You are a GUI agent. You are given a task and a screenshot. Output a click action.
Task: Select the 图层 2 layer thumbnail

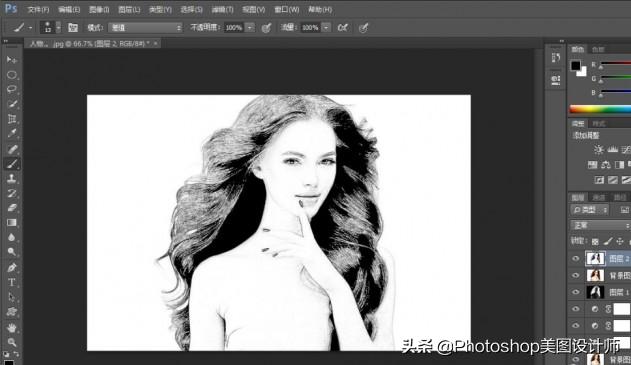[595, 258]
